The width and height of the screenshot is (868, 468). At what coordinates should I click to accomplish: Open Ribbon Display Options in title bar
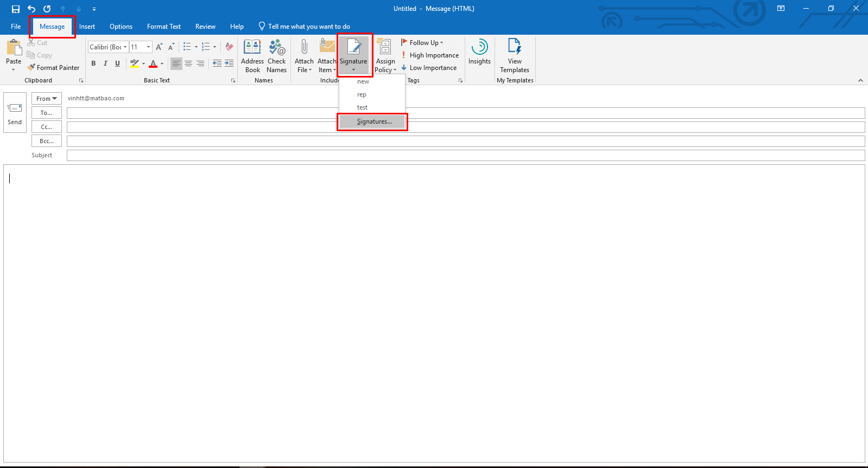781,9
